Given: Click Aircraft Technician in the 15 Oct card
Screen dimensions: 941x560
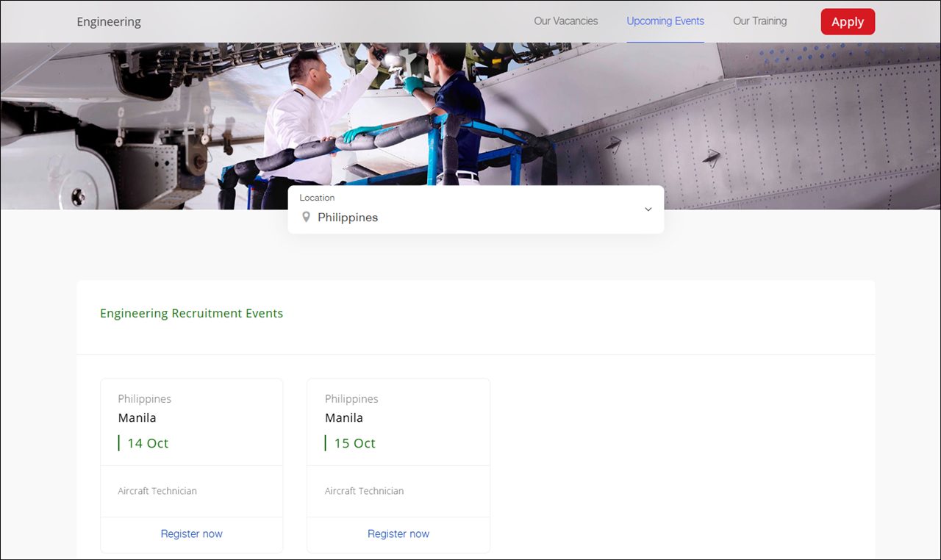Looking at the screenshot, I should click(x=364, y=491).
